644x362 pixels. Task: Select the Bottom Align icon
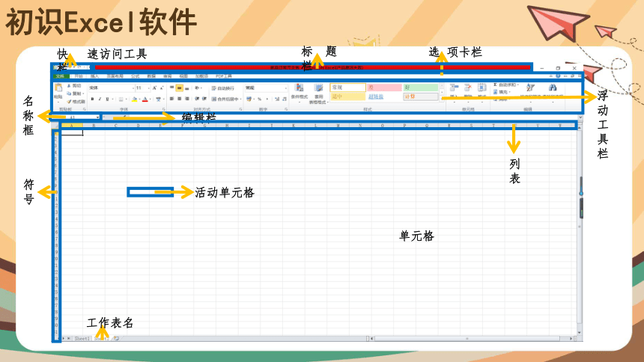187,88
